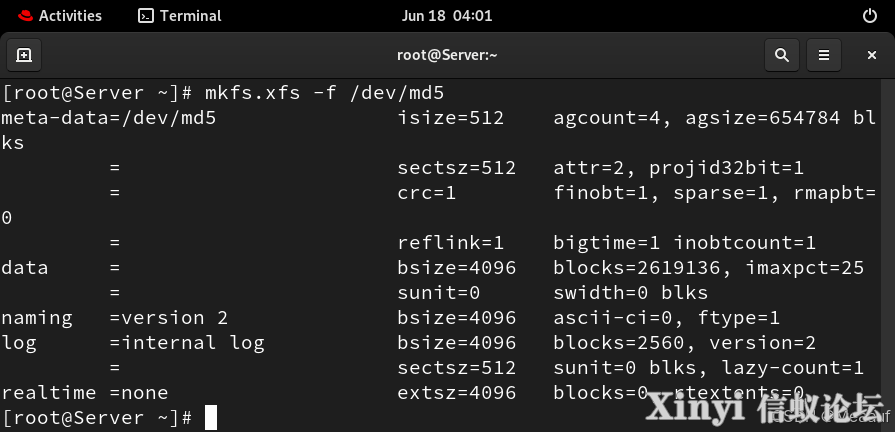The image size is (895, 432).
Task: Click the meta-data=/dev/md5 output text
Action: pyautogui.click(x=108, y=118)
